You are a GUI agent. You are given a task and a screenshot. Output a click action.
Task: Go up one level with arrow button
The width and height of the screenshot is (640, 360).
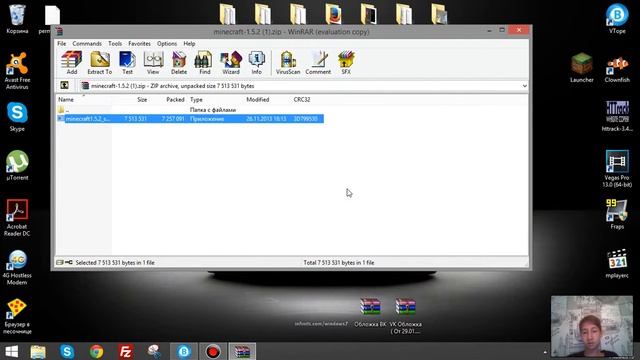[x=64, y=85]
